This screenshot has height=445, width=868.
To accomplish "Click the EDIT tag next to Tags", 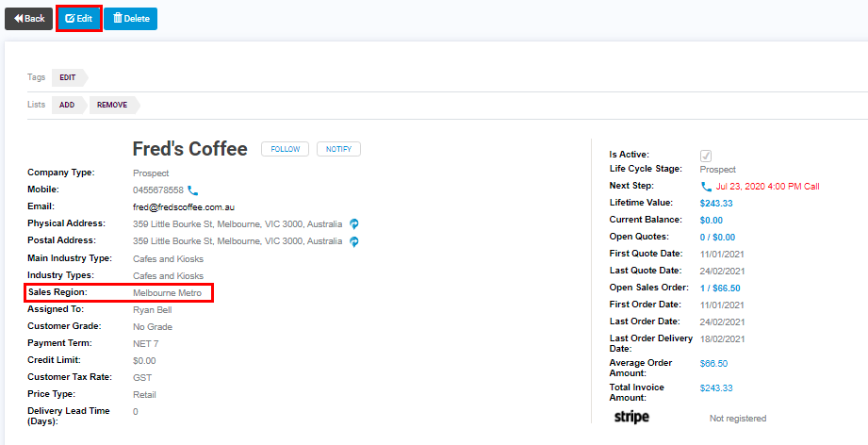I will pos(68,77).
